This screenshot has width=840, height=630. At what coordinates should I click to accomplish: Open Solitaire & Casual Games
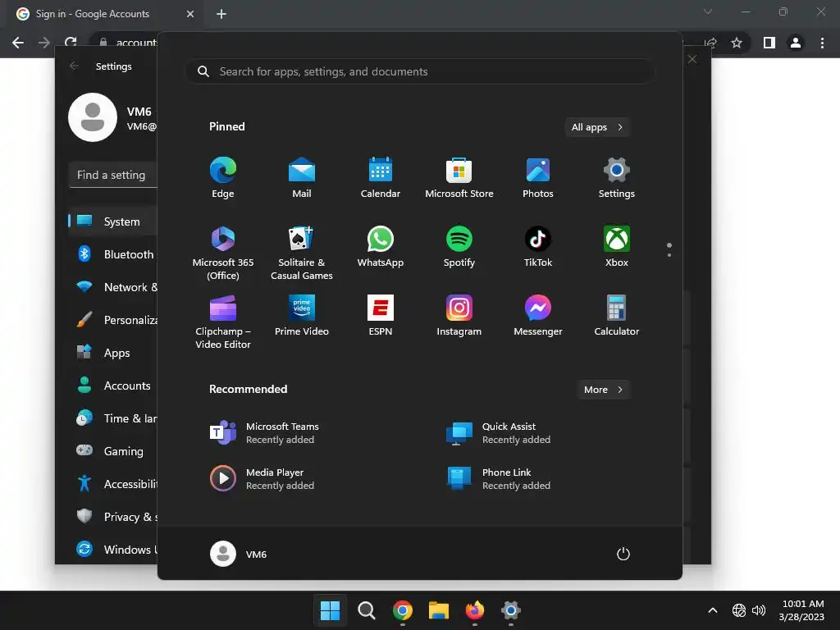click(x=302, y=253)
